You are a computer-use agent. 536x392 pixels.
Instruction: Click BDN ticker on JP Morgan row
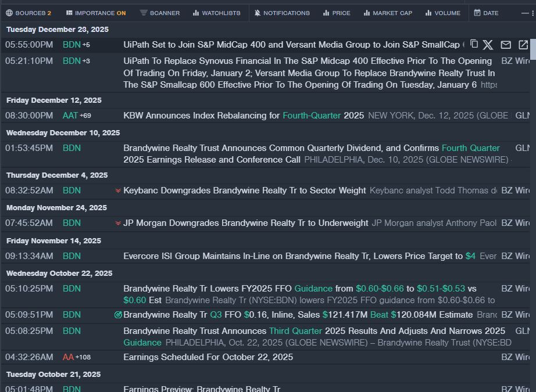click(72, 223)
